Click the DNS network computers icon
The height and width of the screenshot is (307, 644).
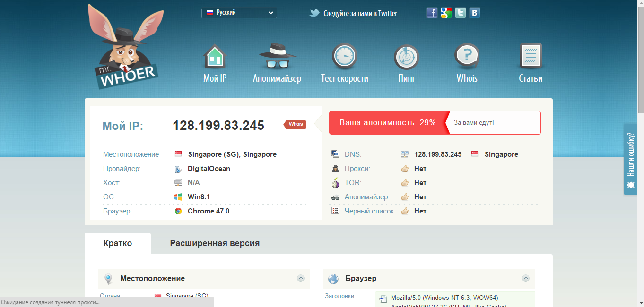[405, 154]
